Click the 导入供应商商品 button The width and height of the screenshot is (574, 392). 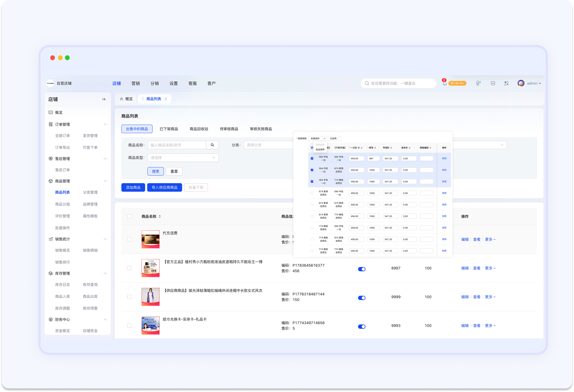pyautogui.click(x=164, y=188)
